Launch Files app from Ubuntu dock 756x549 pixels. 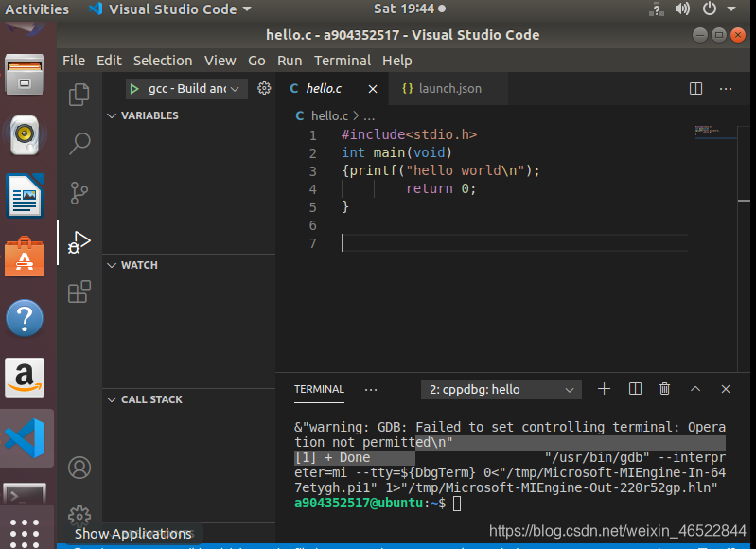pos(25,74)
